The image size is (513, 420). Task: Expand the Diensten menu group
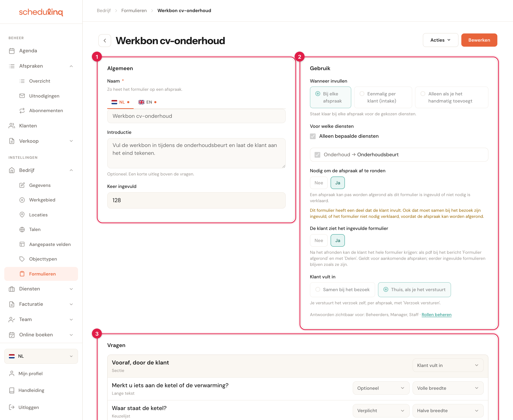[71, 289]
